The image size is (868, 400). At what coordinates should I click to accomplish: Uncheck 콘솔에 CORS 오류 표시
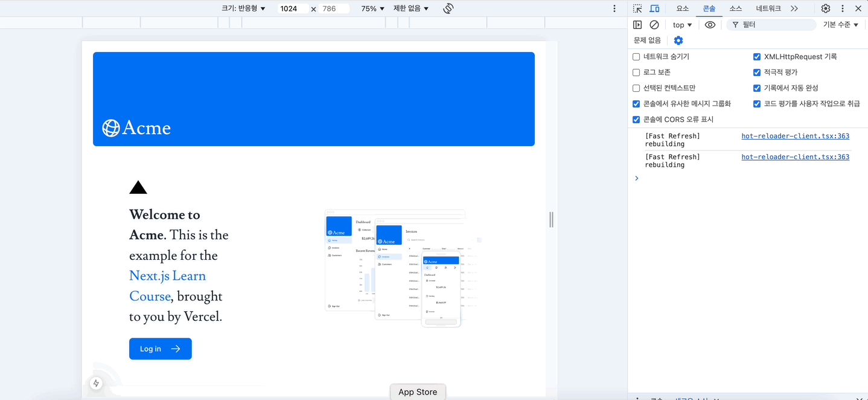click(x=636, y=120)
